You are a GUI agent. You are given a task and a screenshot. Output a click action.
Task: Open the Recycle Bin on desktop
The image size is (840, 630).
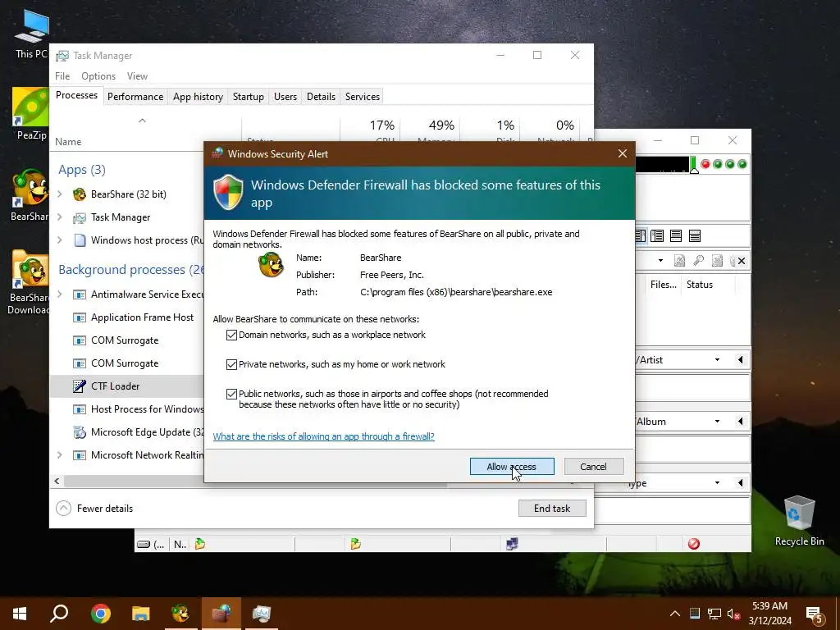(799, 521)
